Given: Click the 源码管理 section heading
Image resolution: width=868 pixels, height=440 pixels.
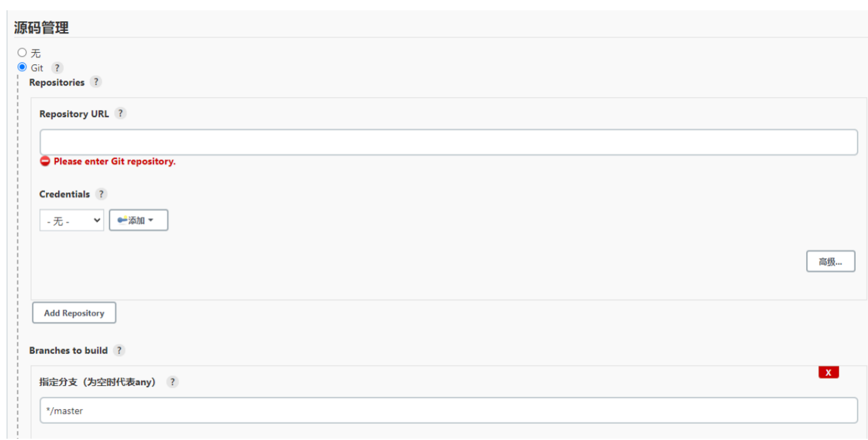Looking at the screenshot, I should point(41,28).
